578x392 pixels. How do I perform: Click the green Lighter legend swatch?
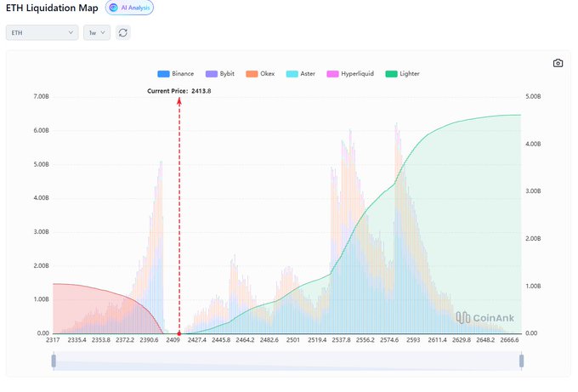[x=391, y=74]
